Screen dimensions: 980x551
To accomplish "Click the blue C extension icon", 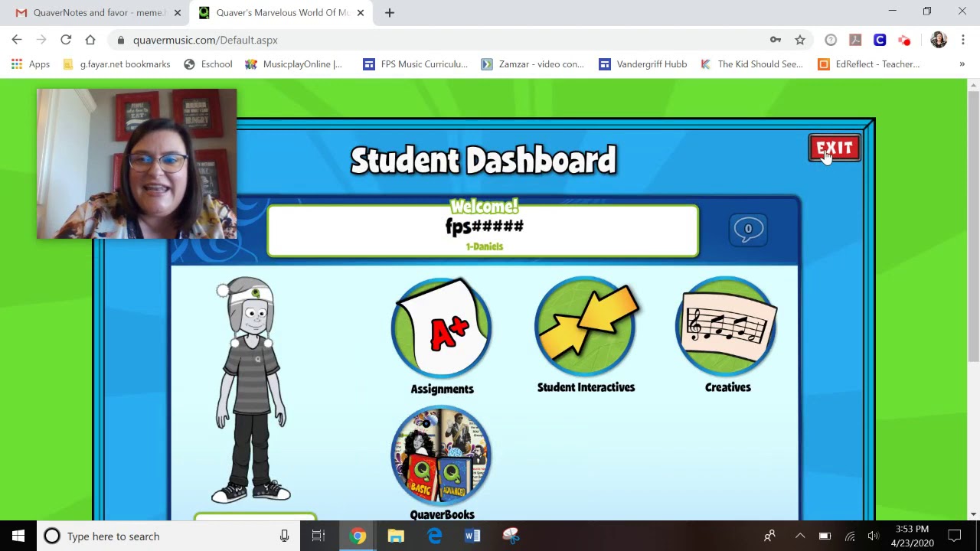I will click(x=880, y=40).
